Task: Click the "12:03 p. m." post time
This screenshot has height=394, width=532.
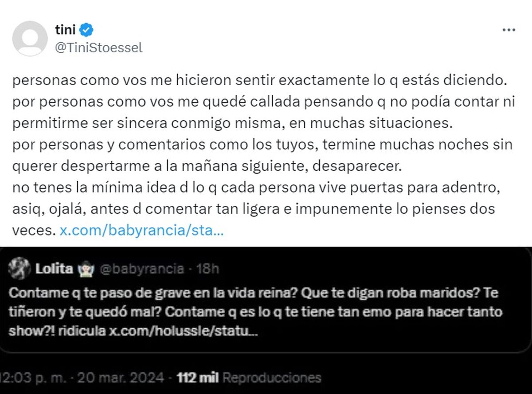Action: pos(35,378)
